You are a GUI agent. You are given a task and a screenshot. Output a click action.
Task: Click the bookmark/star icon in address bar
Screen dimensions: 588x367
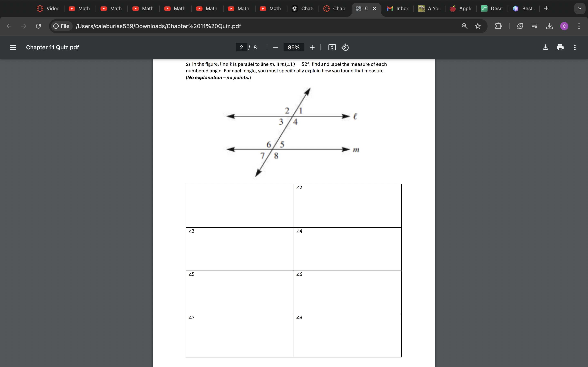pyautogui.click(x=478, y=26)
